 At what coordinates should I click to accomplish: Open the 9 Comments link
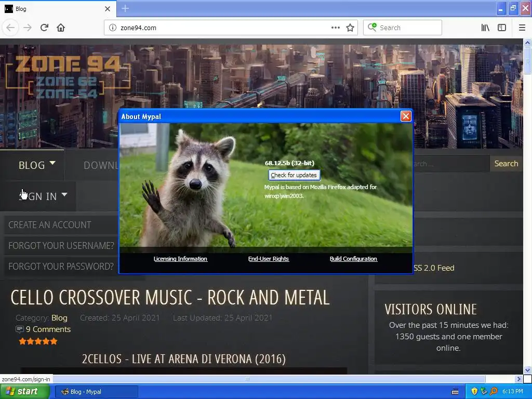tap(48, 329)
